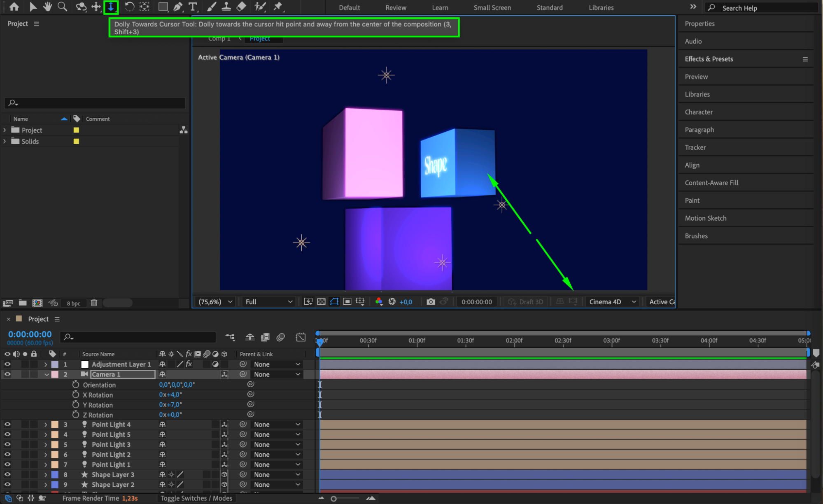Open the Effects & Presets panel
Screen dimensions: 823x504
coord(709,59)
